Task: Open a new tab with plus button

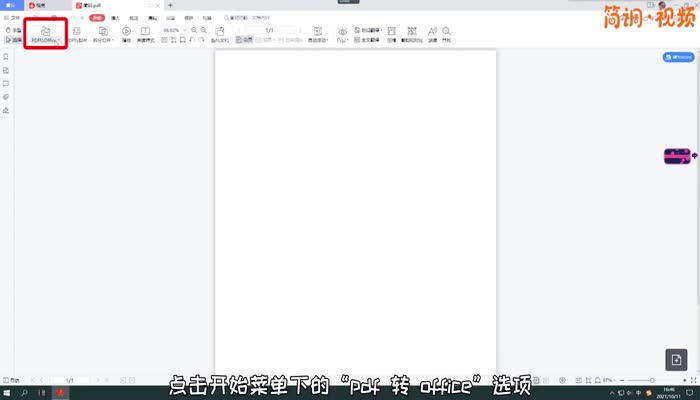Action: click(170, 5)
